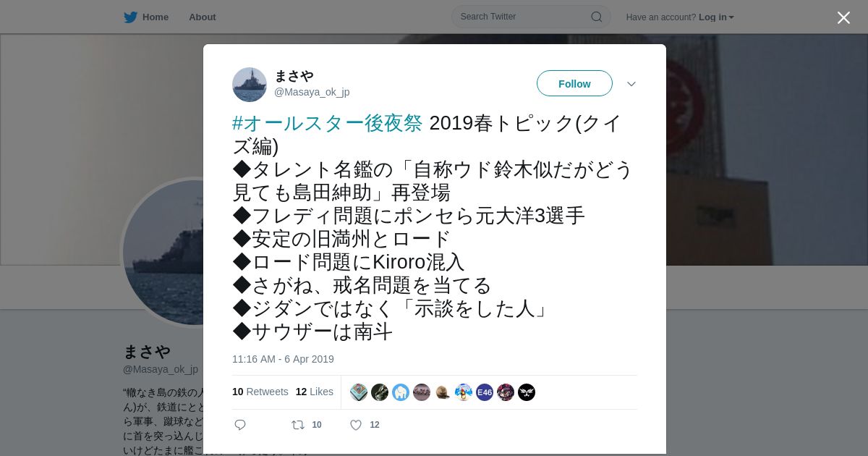Open the #オールスター後夜祭 hashtag link
Image resolution: width=868 pixels, height=456 pixels.
click(328, 123)
